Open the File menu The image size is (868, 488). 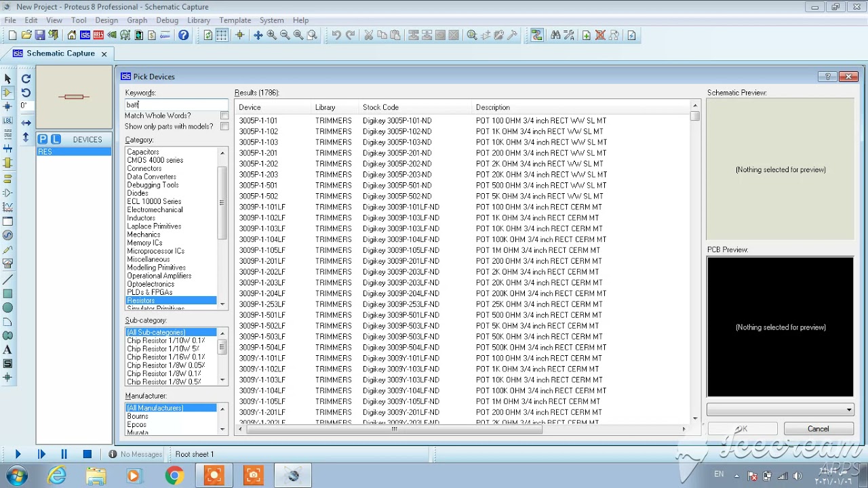[10, 20]
